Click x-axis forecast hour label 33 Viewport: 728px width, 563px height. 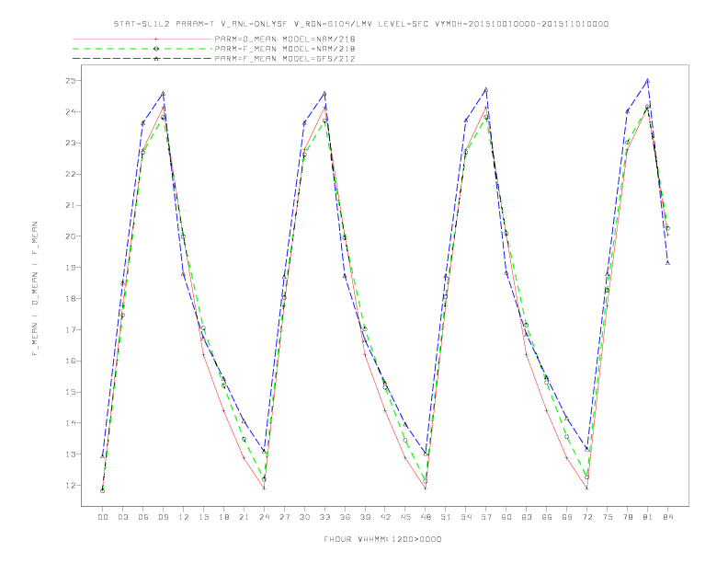pyautogui.click(x=324, y=517)
